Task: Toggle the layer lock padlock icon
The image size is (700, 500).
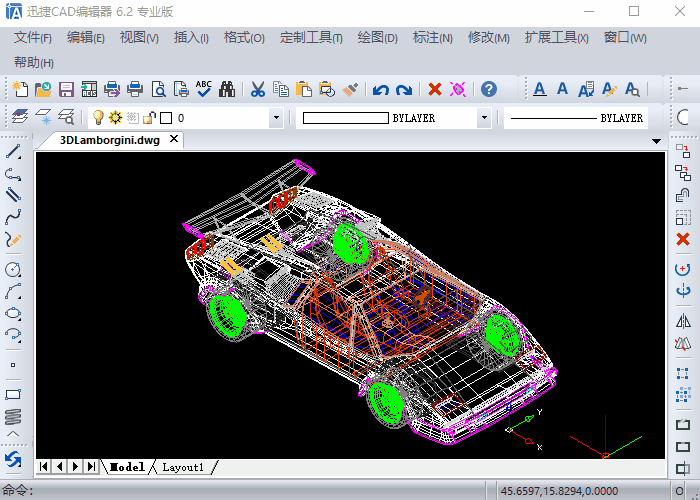Action: point(150,118)
